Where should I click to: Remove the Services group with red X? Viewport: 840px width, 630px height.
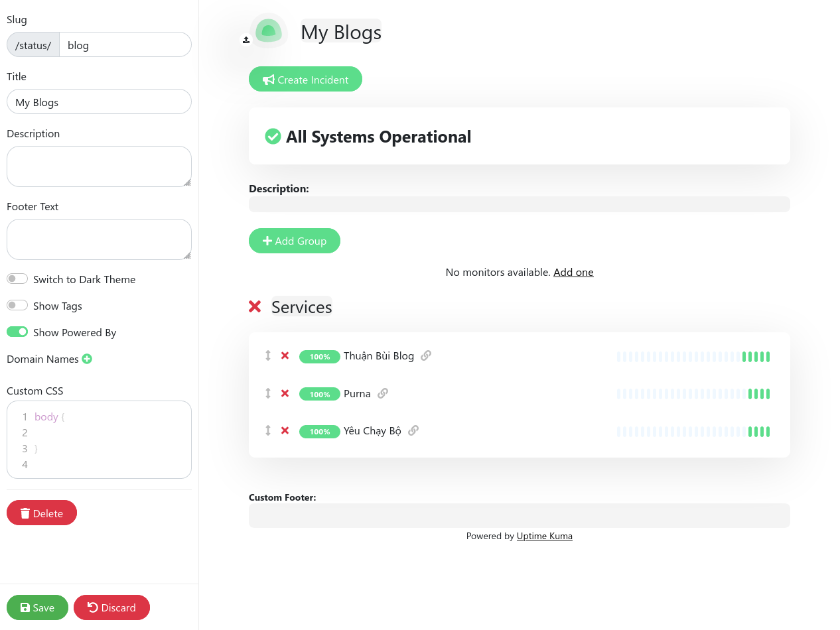pos(255,306)
